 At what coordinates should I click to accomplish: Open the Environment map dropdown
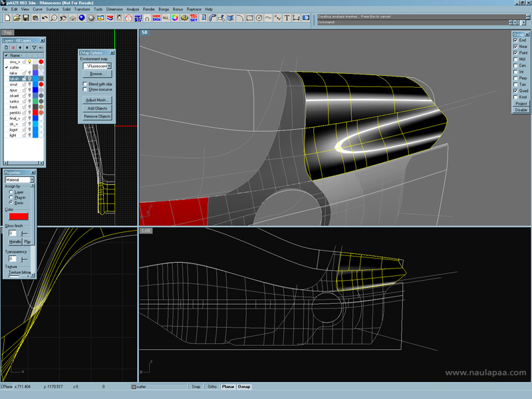point(109,66)
